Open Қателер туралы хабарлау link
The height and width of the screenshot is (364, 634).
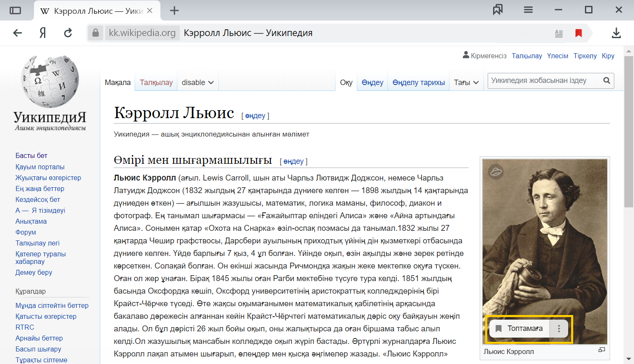[x=41, y=258]
